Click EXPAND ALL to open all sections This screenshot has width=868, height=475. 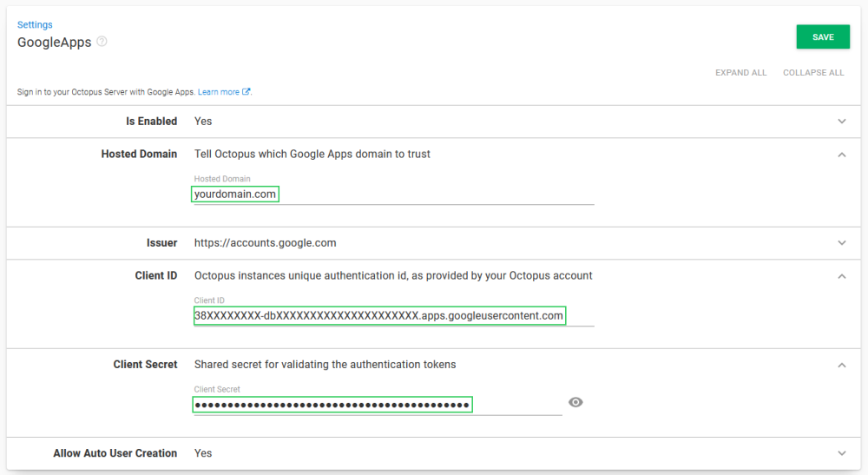coord(740,73)
